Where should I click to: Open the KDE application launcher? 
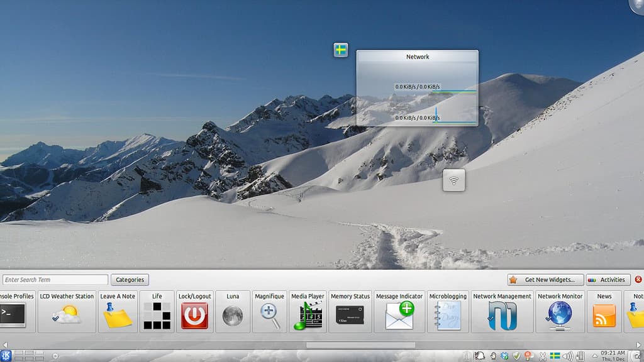pos(6,356)
